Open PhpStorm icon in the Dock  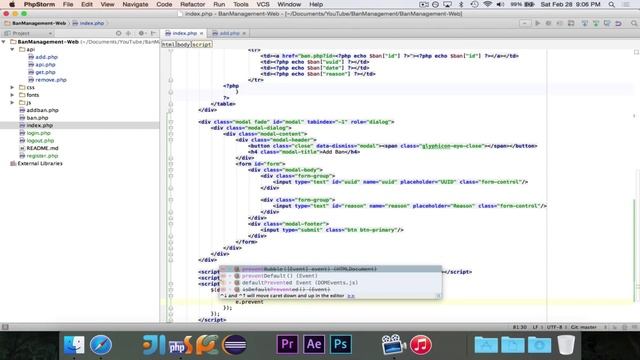coord(180,345)
